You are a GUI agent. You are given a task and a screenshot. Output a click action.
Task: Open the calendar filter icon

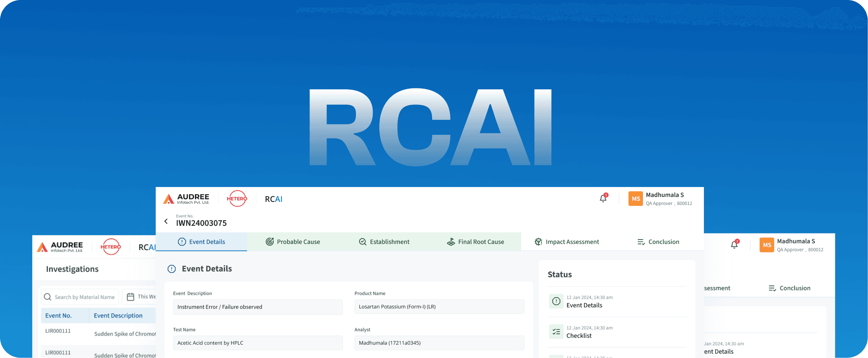(x=131, y=297)
